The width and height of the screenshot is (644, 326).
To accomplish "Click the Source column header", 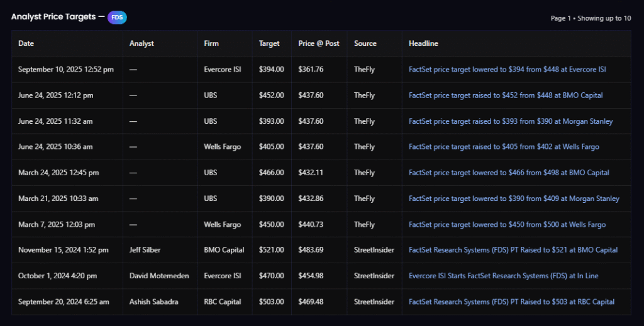I will (x=365, y=43).
